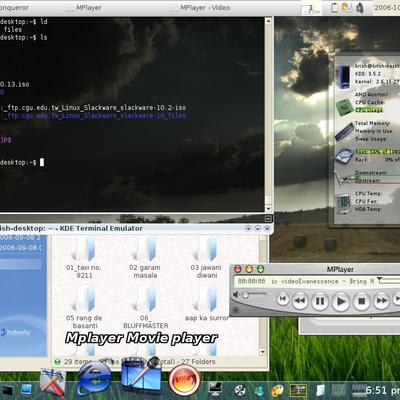Rewind using MPlayer double-arrow back button
Viewport: 400px width, 400px height.
(x=300, y=301)
